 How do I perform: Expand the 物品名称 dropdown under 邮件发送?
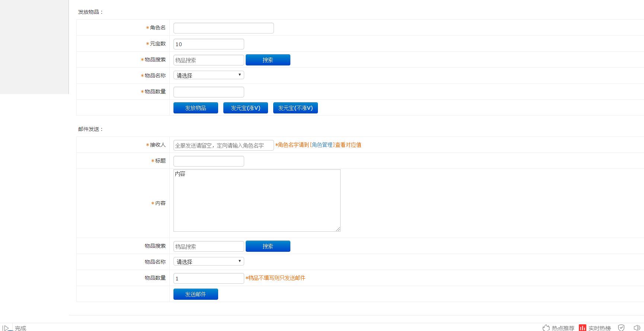(208, 261)
